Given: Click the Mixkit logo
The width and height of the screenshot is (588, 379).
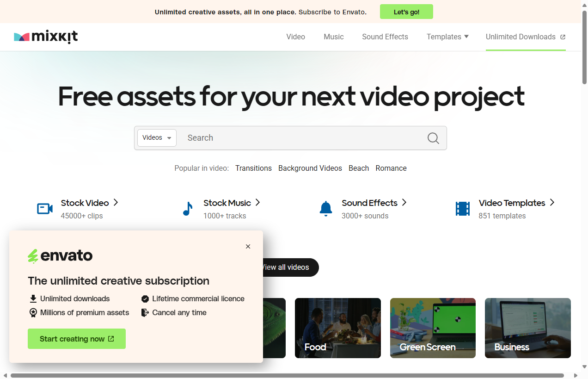Looking at the screenshot, I should tap(46, 37).
